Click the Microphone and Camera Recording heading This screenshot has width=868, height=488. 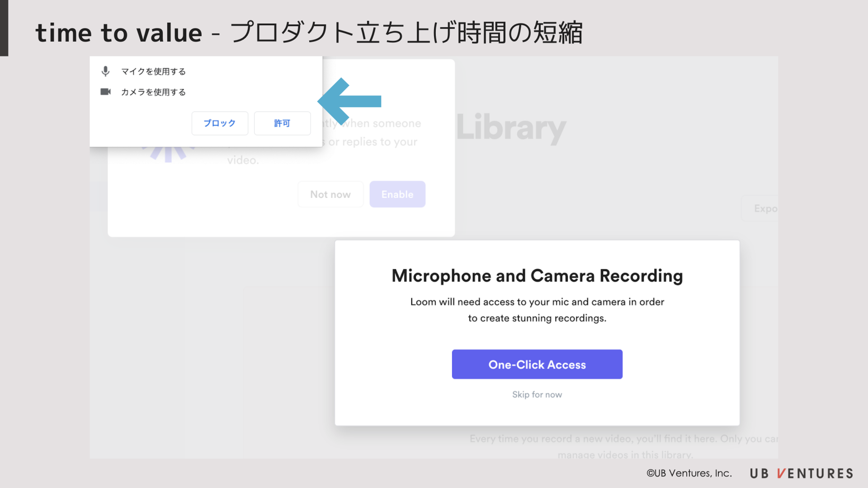point(537,276)
